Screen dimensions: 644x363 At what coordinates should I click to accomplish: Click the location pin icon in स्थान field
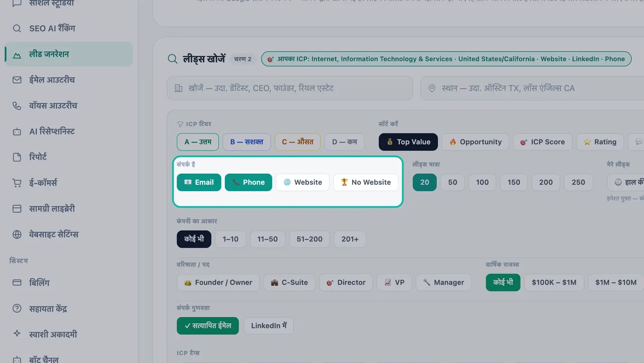pos(432,88)
